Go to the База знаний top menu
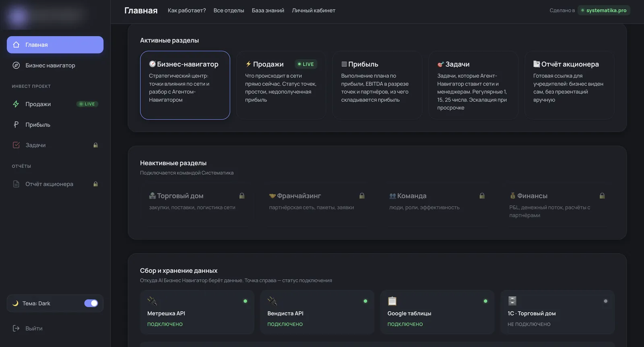The width and height of the screenshot is (644, 347). coord(268,10)
